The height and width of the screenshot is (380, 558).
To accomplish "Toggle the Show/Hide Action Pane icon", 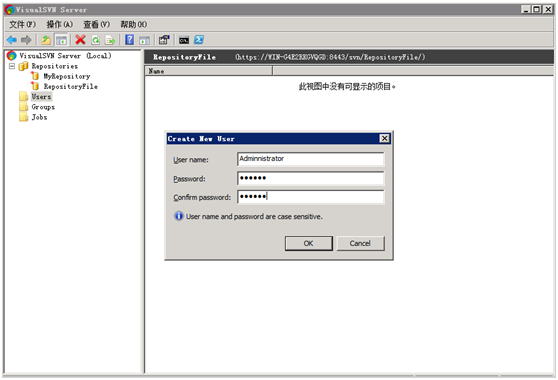I will pos(144,40).
